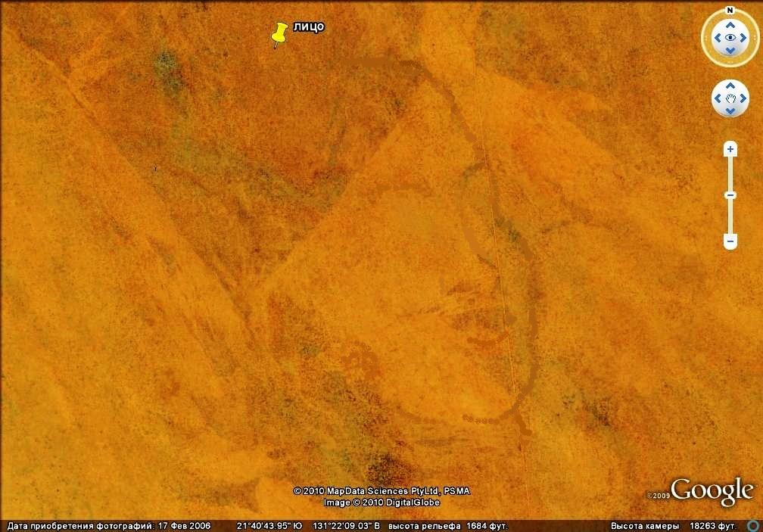Tilt view up with look joystick arrow
Image resolution: width=763 pixels, height=532 pixels.
pyautogui.click(x=730, y=25)
